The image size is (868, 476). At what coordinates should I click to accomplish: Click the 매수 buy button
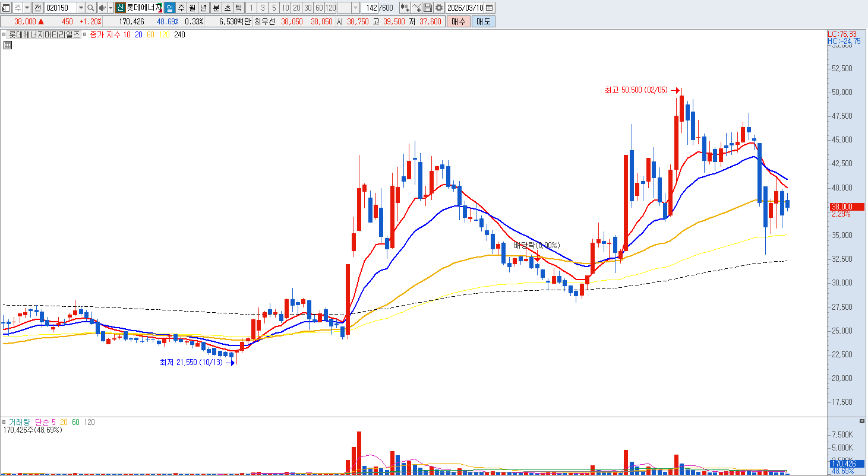pyautogui.click(x=458, y=21)
